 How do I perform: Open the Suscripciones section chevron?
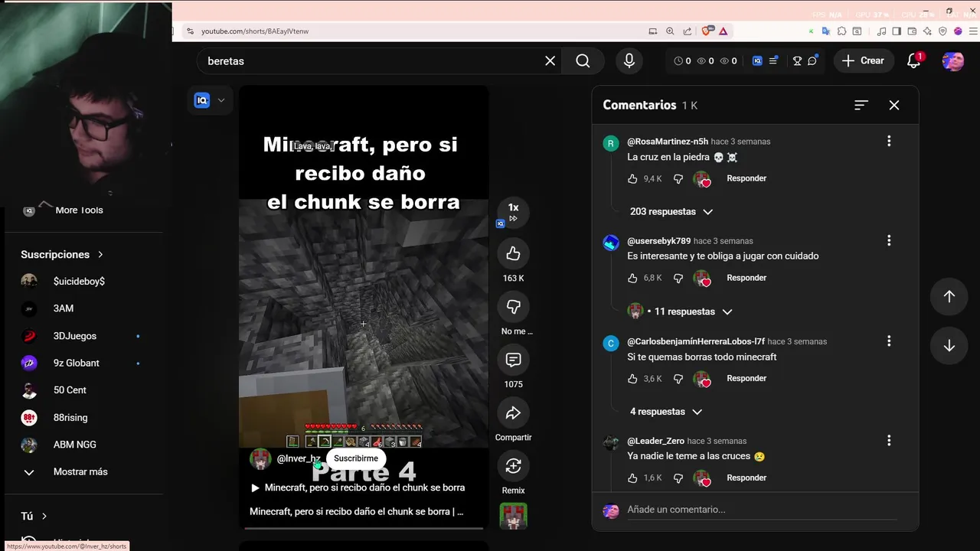pos(100,254)
